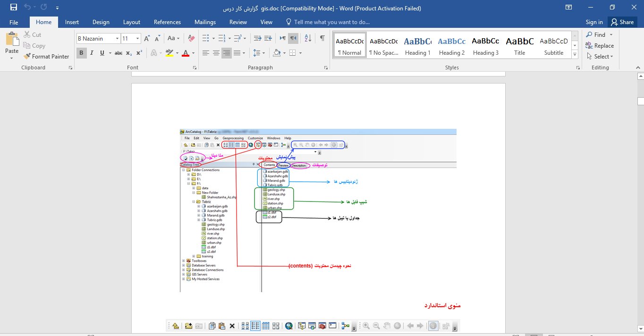Increase font size with Grow Font

[x=147, y=38]
